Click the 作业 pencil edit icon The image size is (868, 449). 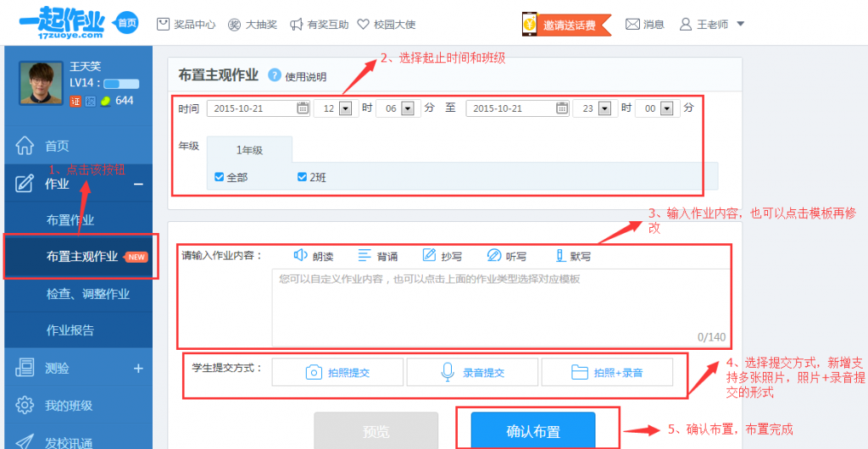point(25,184)
